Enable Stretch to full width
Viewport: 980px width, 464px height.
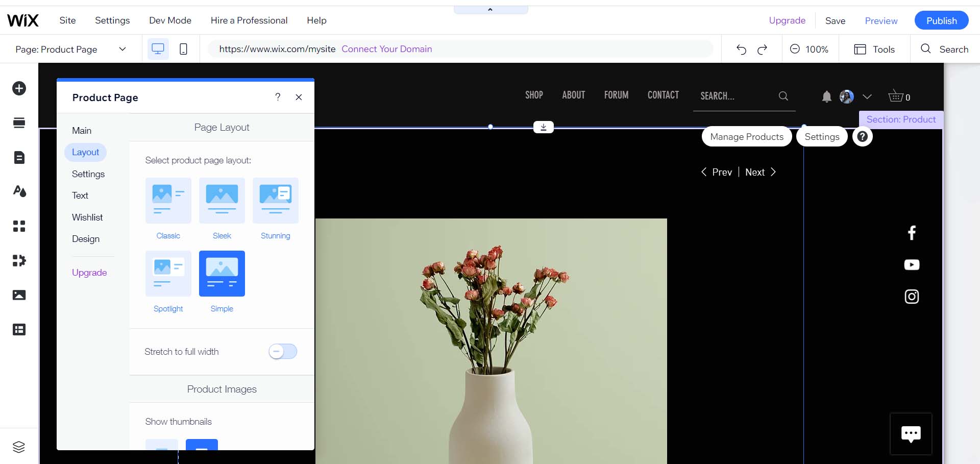pyautogui.click(x=282, y=351)
